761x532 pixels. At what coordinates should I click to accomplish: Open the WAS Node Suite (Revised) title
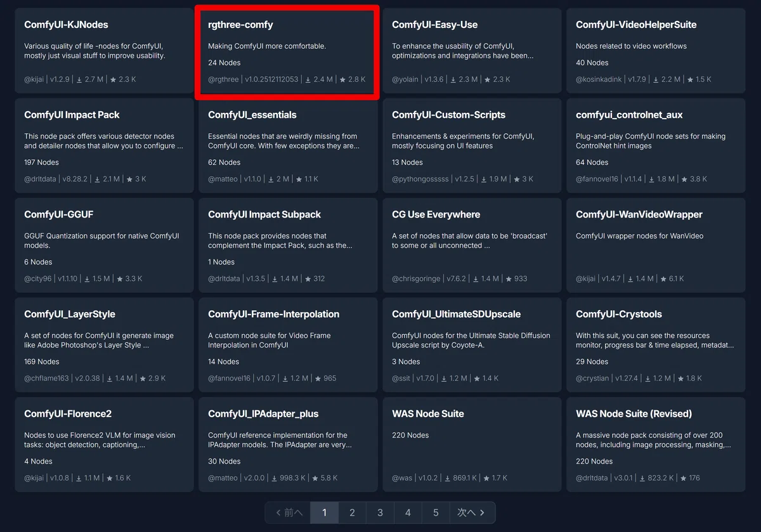pyautogui.click(x=634, y=413)
